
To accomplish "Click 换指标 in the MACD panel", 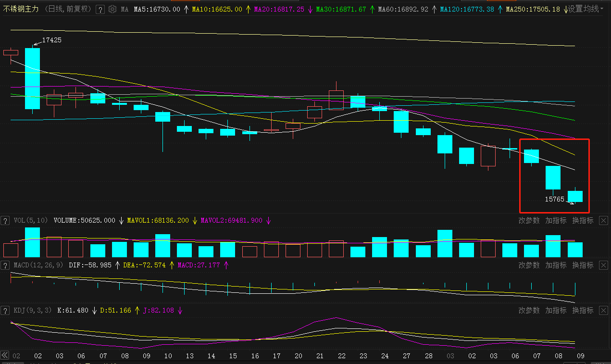I will 583,265.
